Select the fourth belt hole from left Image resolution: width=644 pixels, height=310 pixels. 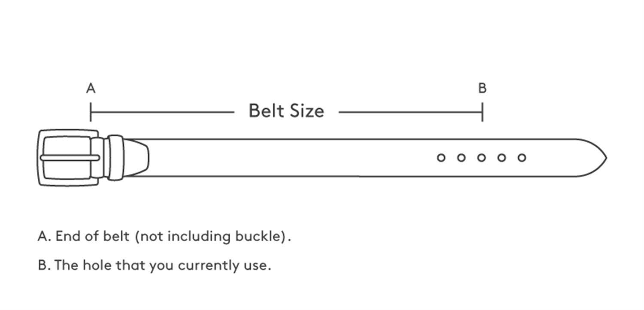[x=501, y=158]
